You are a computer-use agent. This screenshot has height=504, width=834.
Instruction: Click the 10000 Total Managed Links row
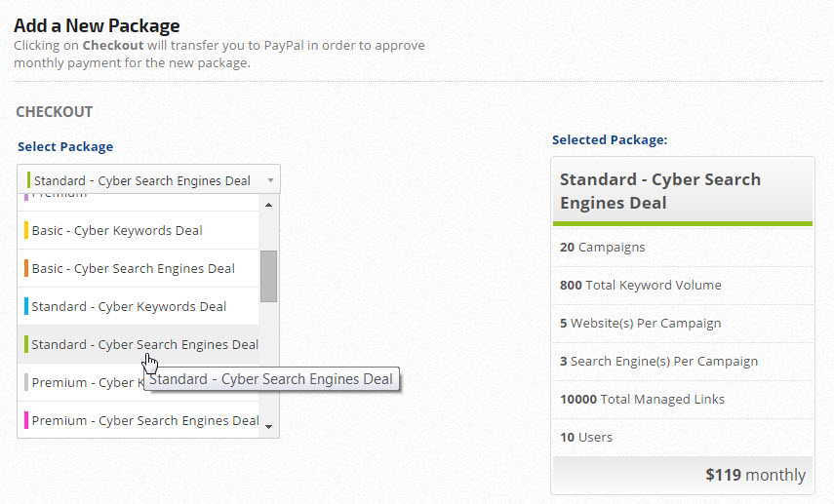[x=642, y=400]
